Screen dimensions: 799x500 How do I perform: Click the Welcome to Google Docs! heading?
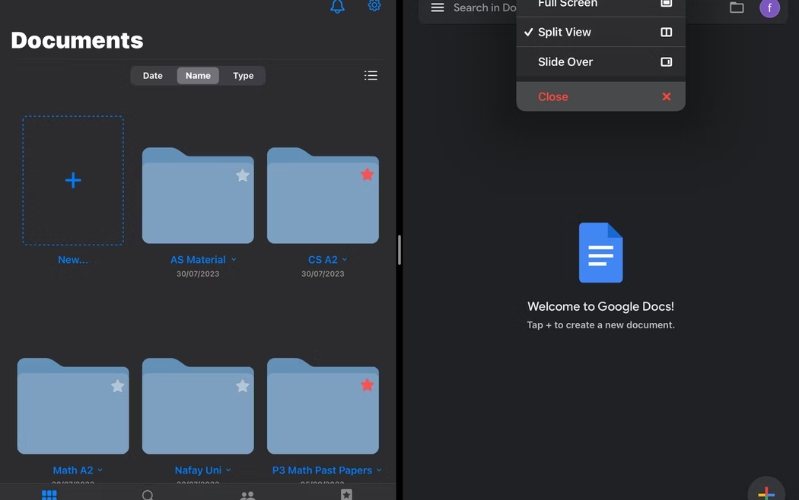[x=601, y=306]
